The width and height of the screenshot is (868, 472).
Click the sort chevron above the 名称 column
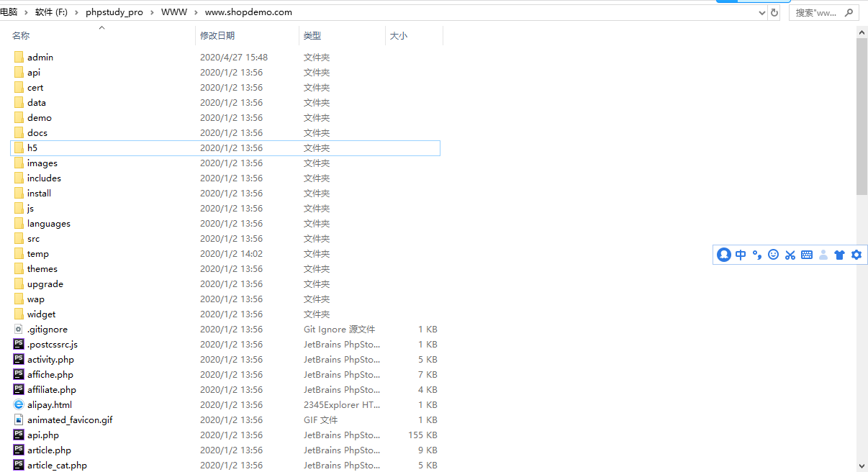[101, 27]
